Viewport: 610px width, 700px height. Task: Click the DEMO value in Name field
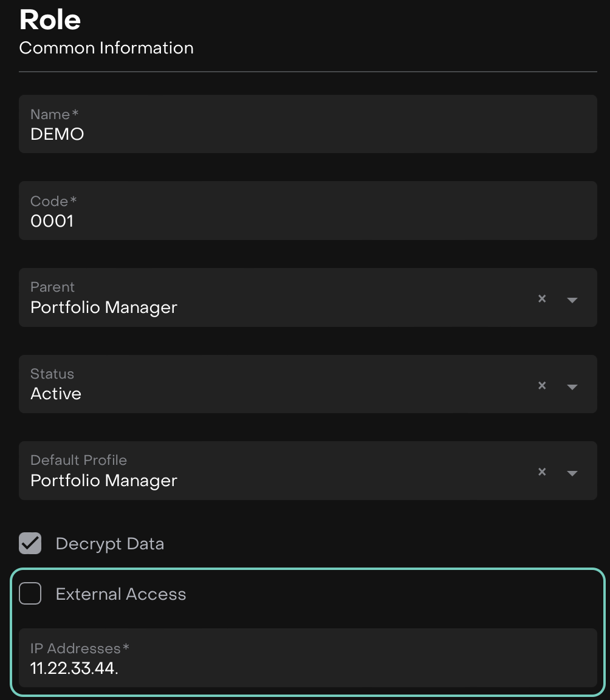[57, 134]
